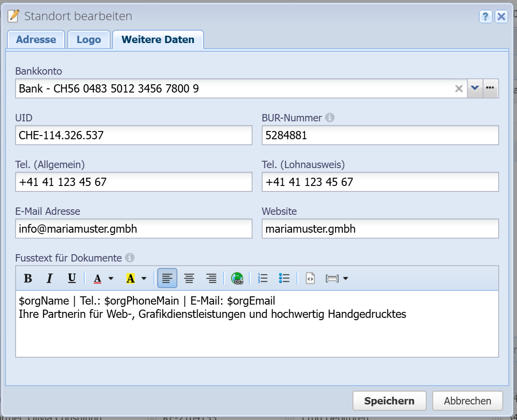
Task: Insert a numbered list
Action: 263,278
